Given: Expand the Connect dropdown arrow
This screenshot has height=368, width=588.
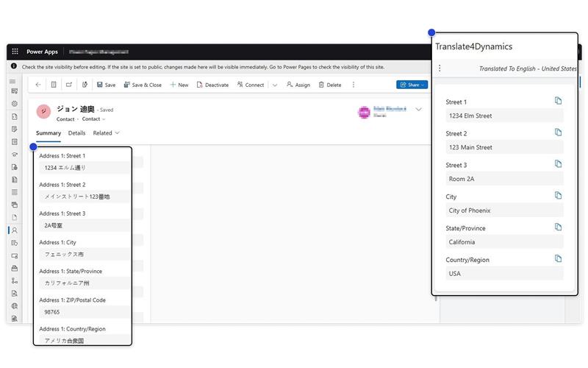Looking at the screenshot, I should pos(275,85).
